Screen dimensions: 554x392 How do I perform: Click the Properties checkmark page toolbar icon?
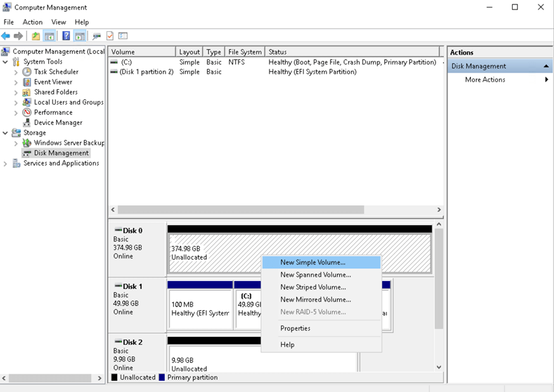tap(110, 36)
